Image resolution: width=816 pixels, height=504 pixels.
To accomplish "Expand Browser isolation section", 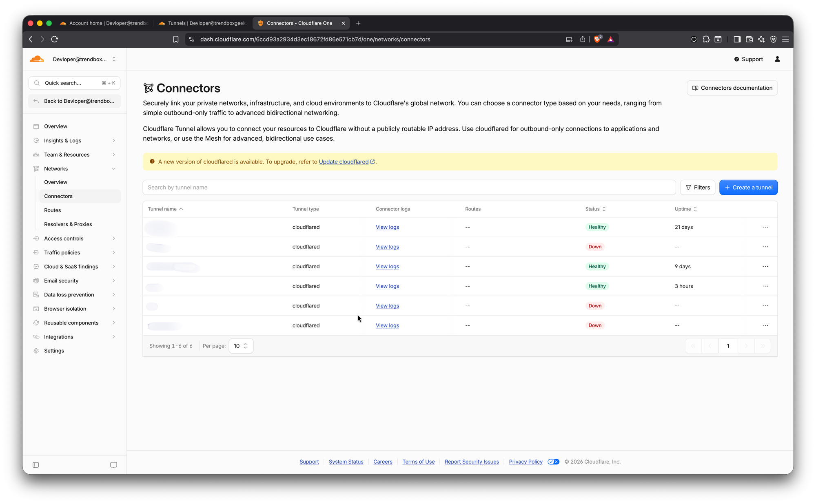I will pyautogui.click(x=75, y=309).
